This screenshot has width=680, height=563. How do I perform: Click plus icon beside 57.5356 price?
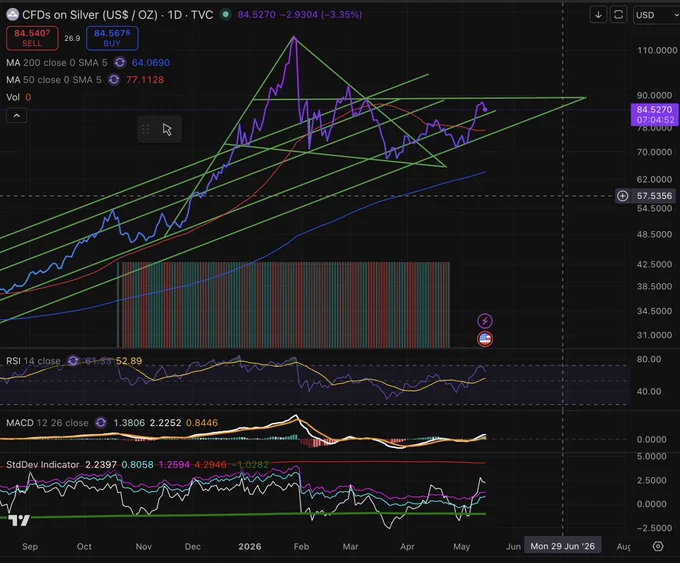622,196
